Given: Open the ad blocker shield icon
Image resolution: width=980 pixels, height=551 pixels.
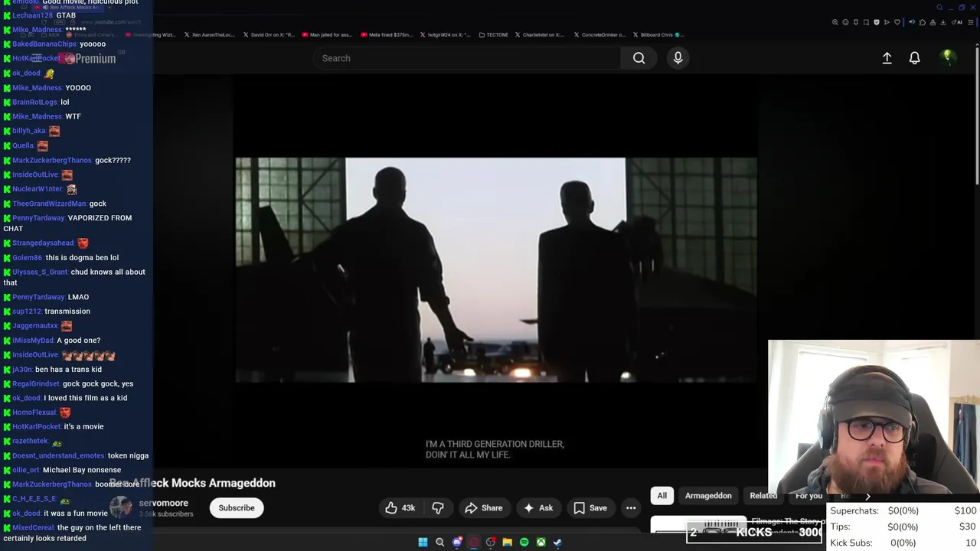Looking at the screenshot, I should click(877, 22).
